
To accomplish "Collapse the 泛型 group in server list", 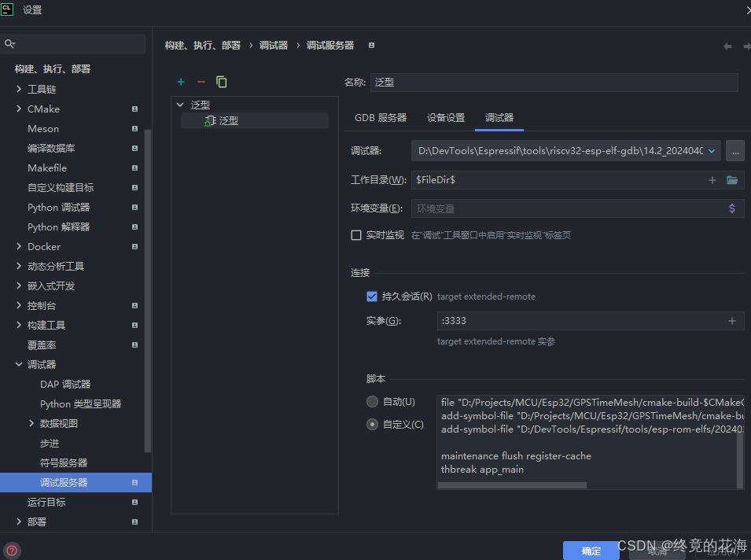I will (180, 105).
